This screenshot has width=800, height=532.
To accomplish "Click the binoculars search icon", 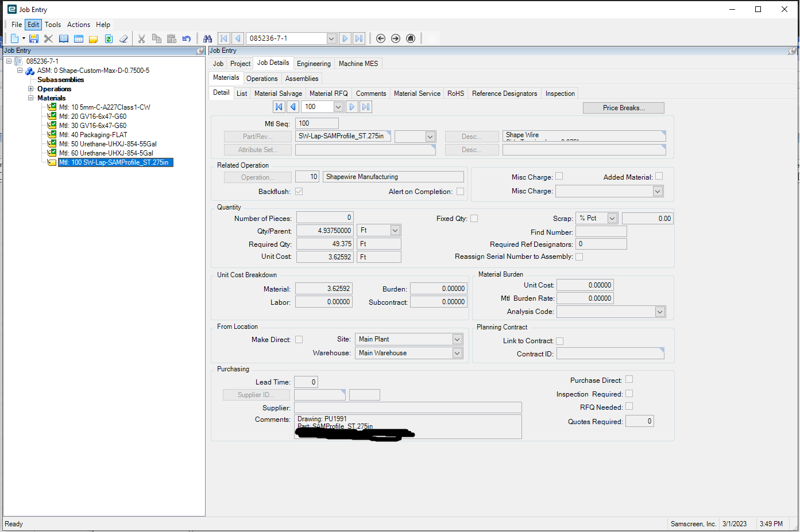I will [x=208, y=38].
